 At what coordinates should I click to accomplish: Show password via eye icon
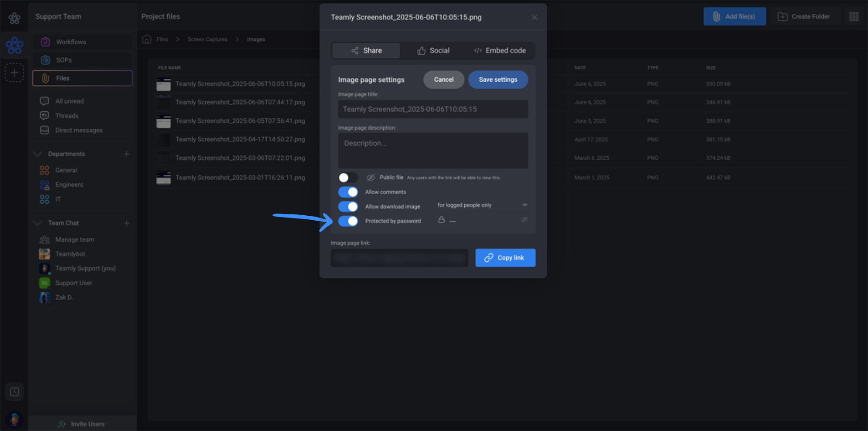click(524, 220)
